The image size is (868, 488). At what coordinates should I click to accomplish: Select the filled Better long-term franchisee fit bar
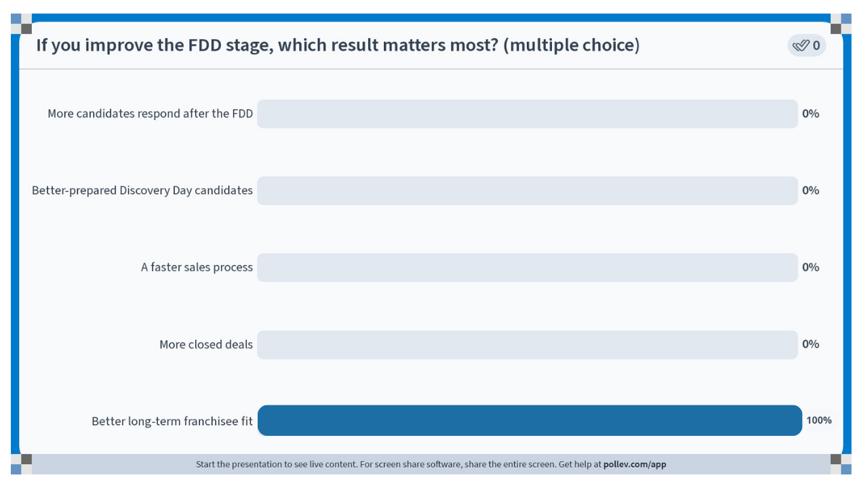pyautogui.click(x=530, y=420)
